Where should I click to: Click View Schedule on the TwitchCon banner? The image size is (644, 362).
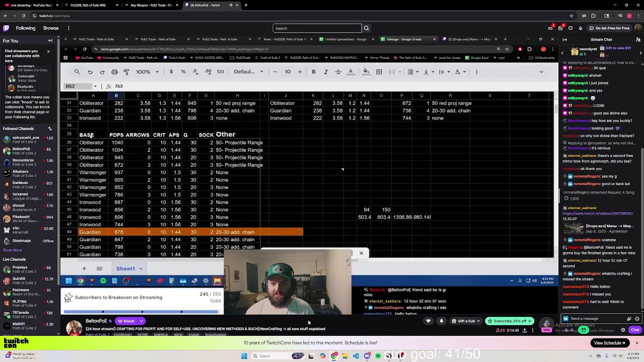coord(609,343)
